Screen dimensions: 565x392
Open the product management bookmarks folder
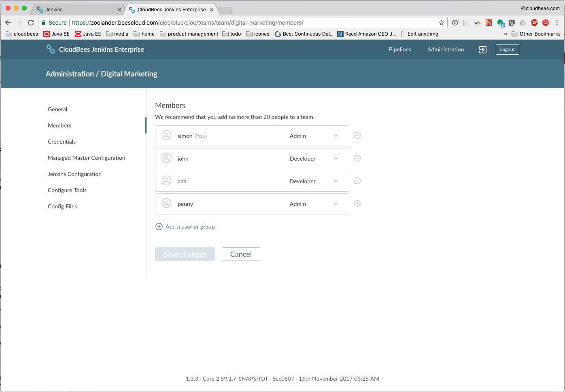189,34
